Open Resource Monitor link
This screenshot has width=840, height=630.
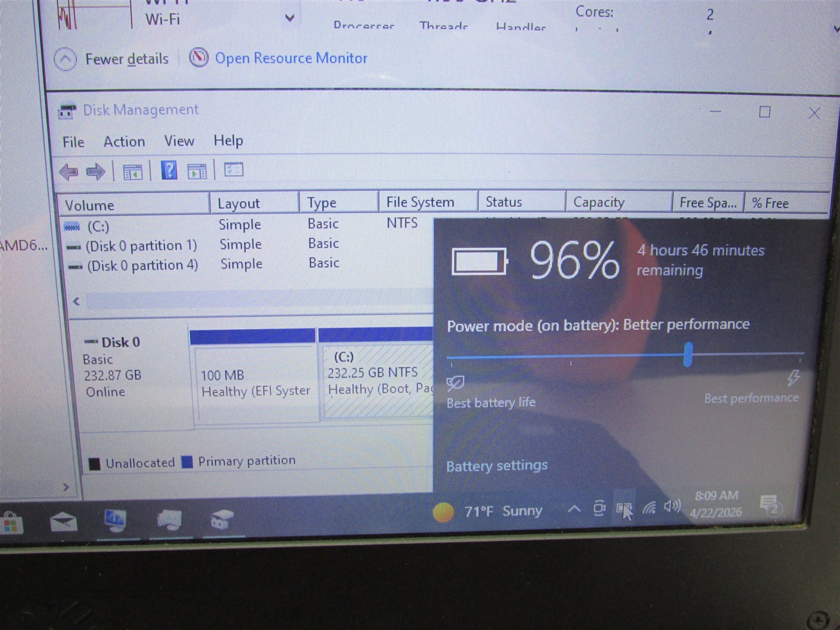291,58
